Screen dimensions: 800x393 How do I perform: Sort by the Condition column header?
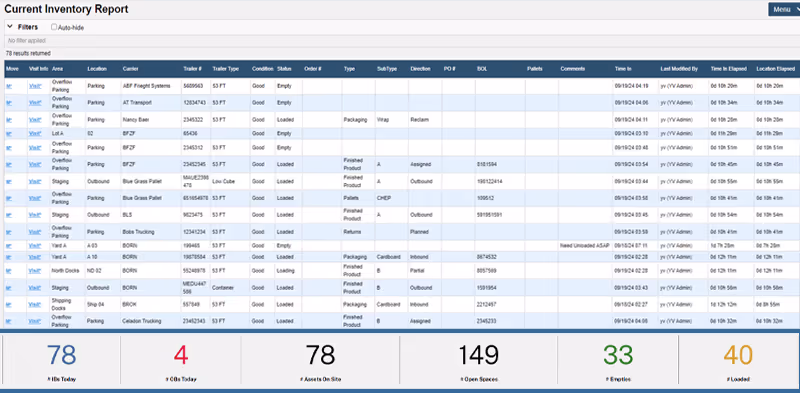point(262,69)
